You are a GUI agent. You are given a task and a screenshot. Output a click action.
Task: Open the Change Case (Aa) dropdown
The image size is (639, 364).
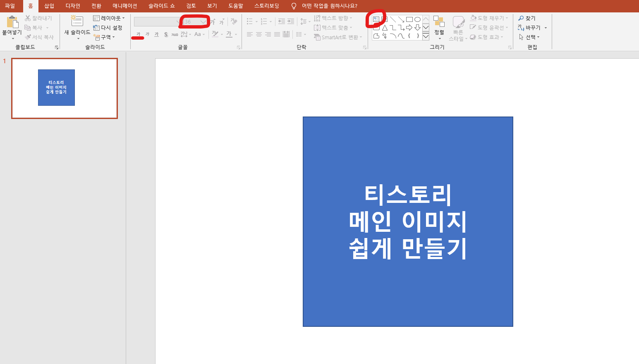click(x=199, y=34)
